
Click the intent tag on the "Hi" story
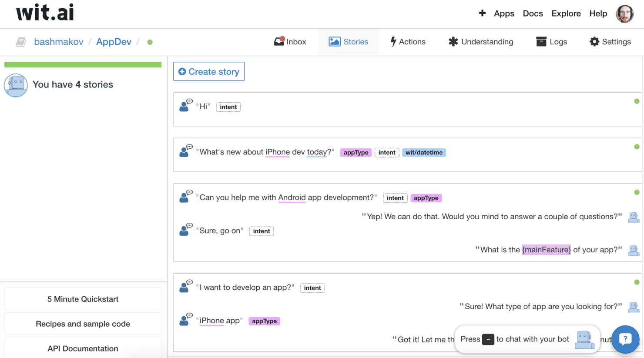(x=228, y=107)
